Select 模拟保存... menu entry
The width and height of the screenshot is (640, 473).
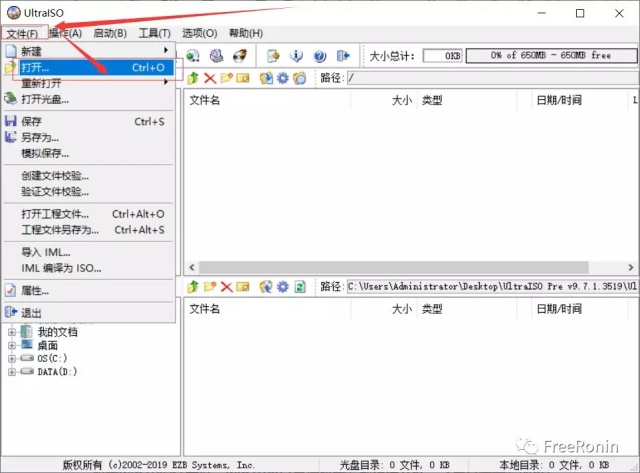[x=89, y=153]
